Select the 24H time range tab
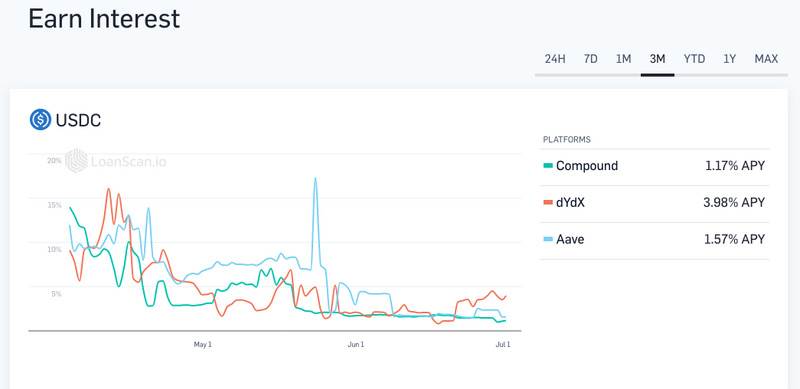This screenshot has width=800, height=389. pyautogui.click(x=555, y=59)
